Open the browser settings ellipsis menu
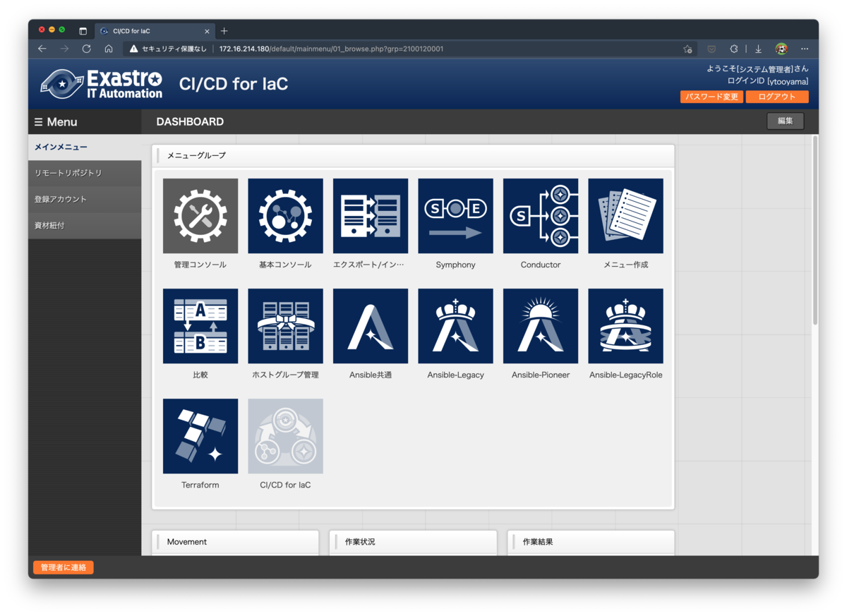This screenshot has width=847, height=616. (805, 49)
